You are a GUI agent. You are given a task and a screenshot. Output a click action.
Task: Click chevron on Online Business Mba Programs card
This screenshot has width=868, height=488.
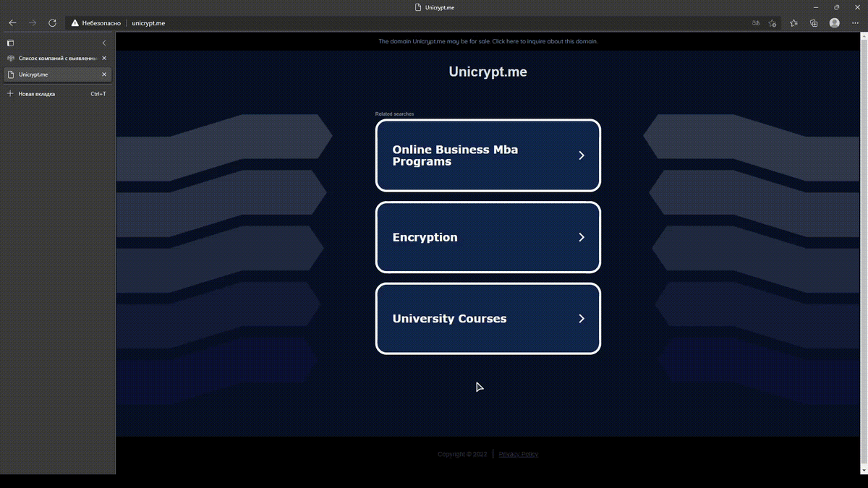pyautogui.click(x=582, y=155)
